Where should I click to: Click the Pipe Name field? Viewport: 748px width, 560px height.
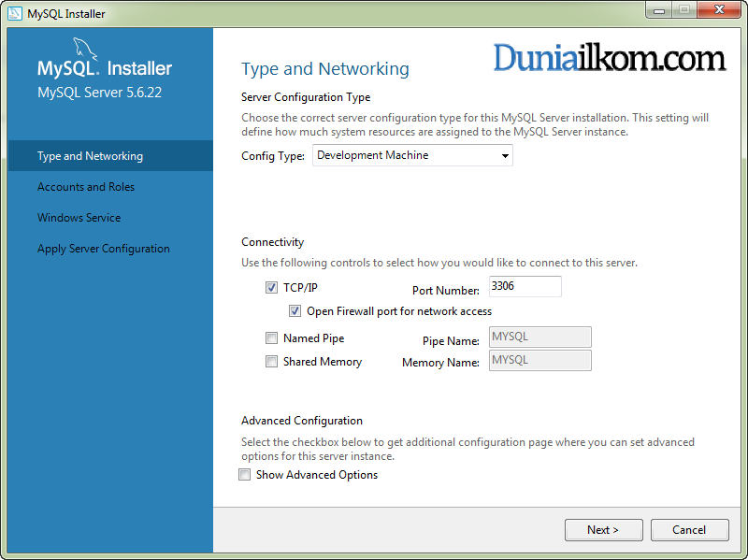pos(540,337)
